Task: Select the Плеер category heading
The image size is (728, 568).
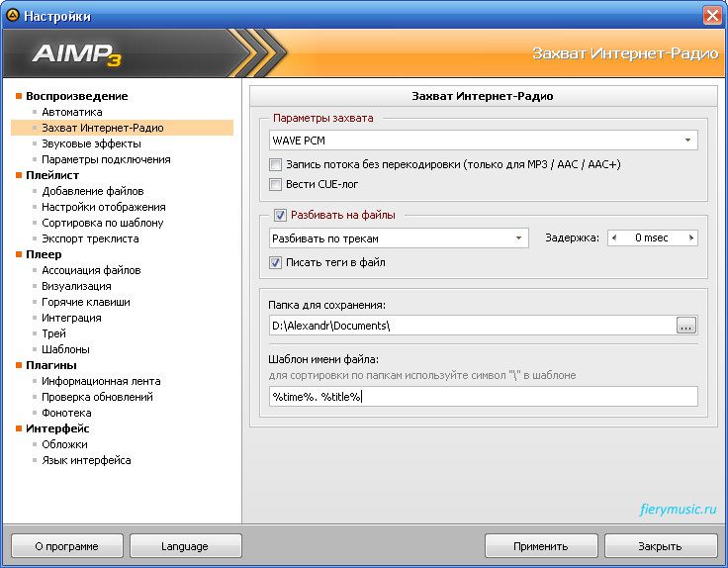Action: (44, 254)
